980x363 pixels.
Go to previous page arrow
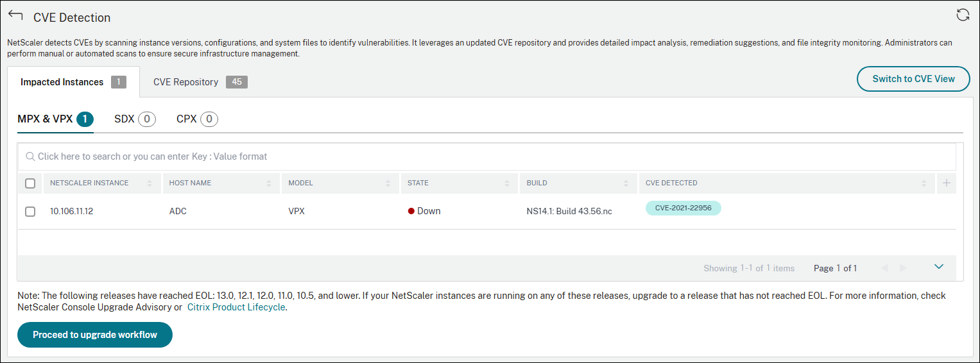click(884, 268)
